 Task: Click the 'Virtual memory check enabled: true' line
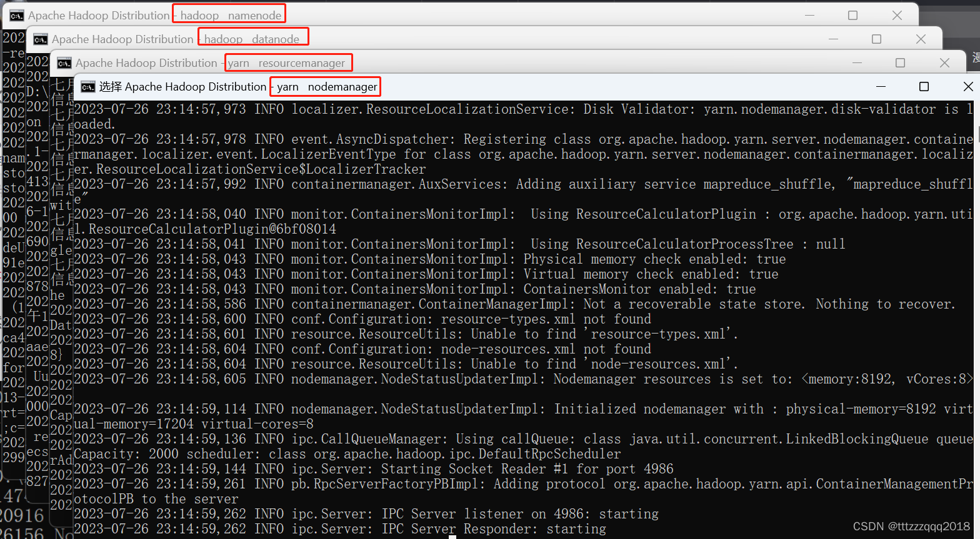[426, 274]
